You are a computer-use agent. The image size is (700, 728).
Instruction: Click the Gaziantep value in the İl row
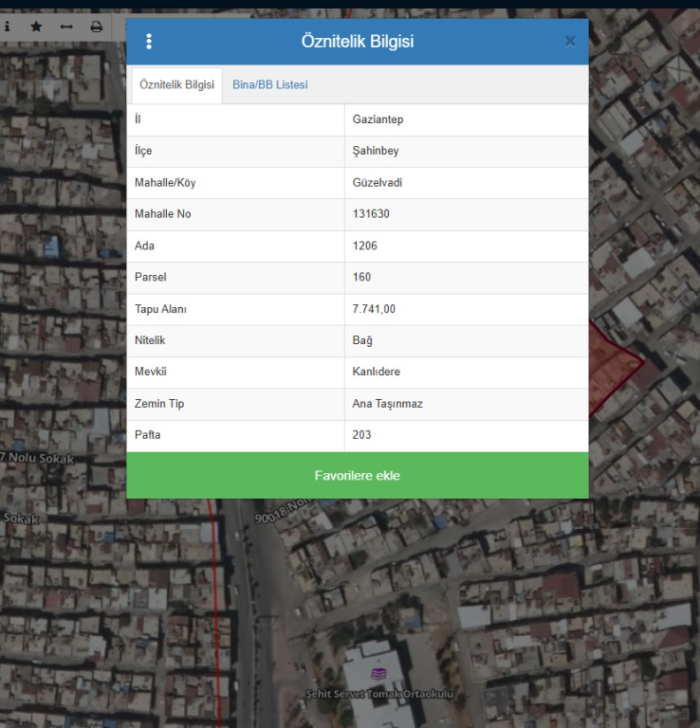click(378, 119)
